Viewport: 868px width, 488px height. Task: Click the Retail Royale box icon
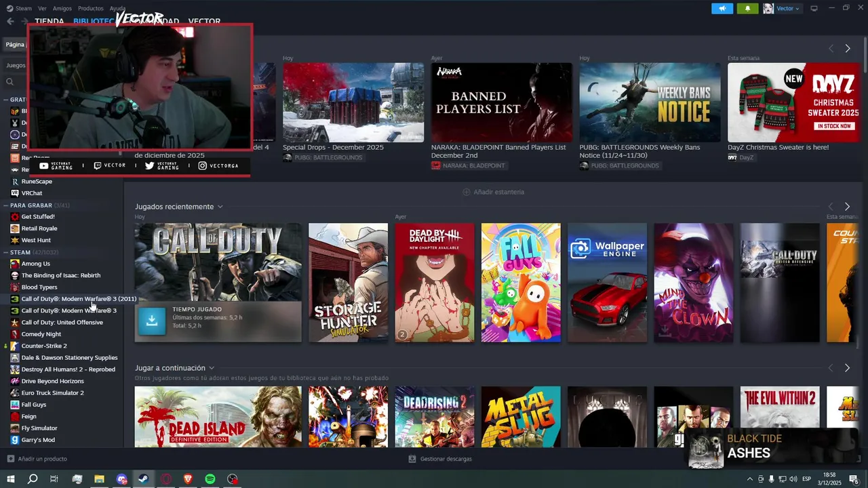click(x=15, y=228)
